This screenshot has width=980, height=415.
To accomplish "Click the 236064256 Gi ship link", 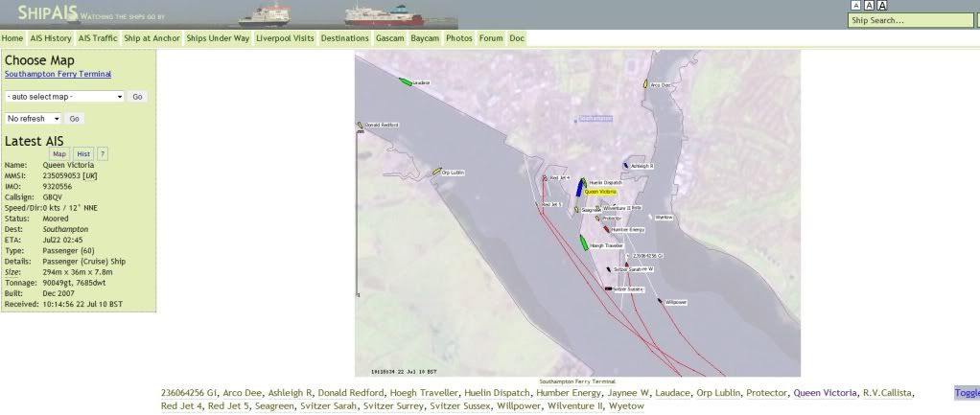I will tap(189, 393).
